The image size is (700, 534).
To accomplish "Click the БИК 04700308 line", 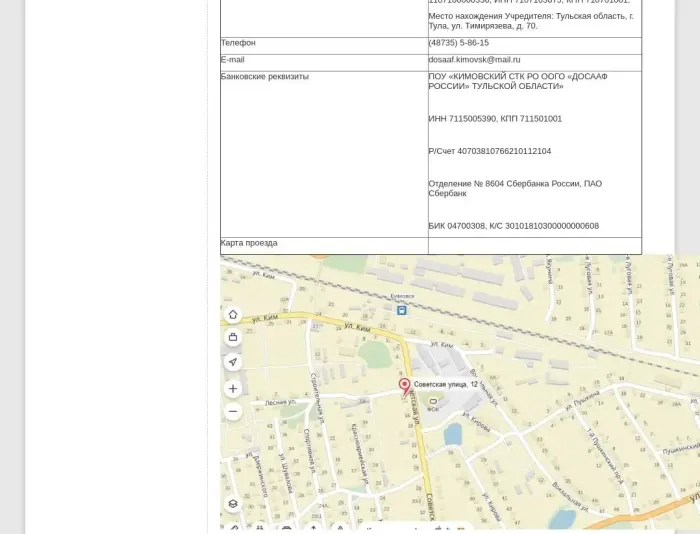I will (x=514, y=226).
